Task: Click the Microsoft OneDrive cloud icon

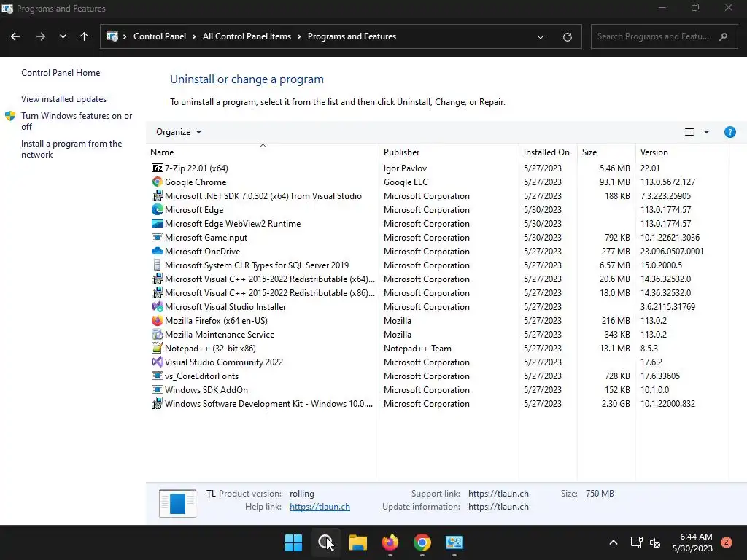Action: (x=158, y=251)
